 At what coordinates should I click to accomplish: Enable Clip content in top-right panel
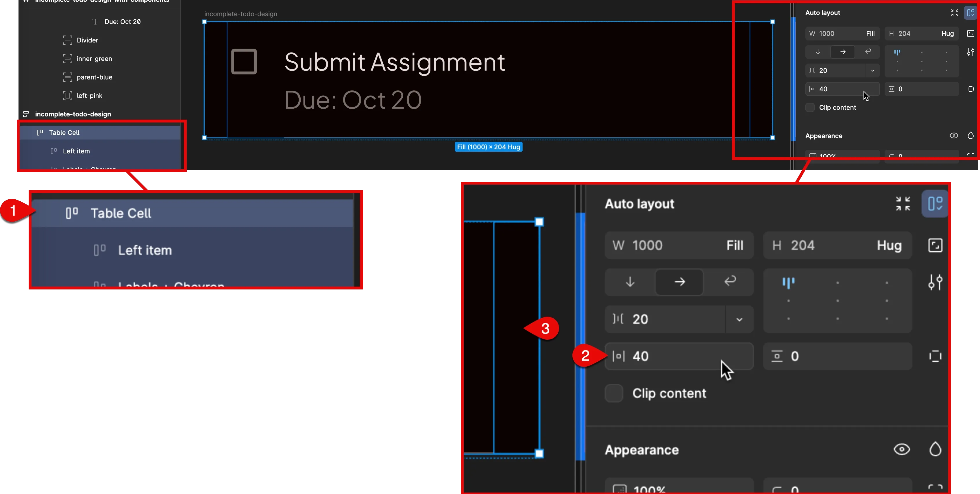pyautogui.click(x=810, y=108)
